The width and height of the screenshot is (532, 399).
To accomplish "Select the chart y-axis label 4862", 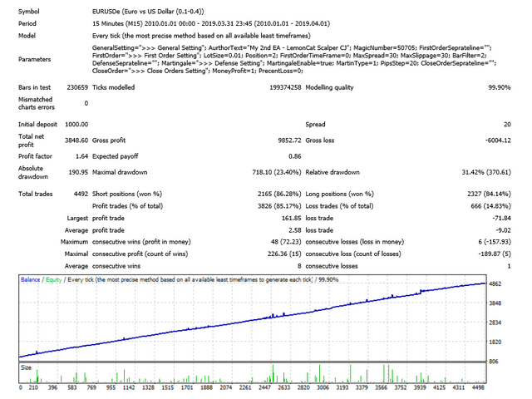I will click(495, 283).
